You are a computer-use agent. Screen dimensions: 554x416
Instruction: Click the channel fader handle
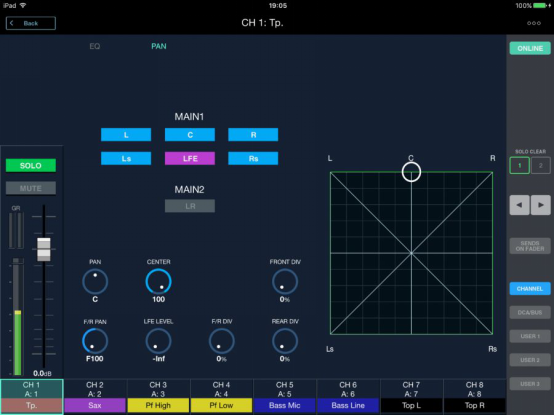(x=44, y=250)
